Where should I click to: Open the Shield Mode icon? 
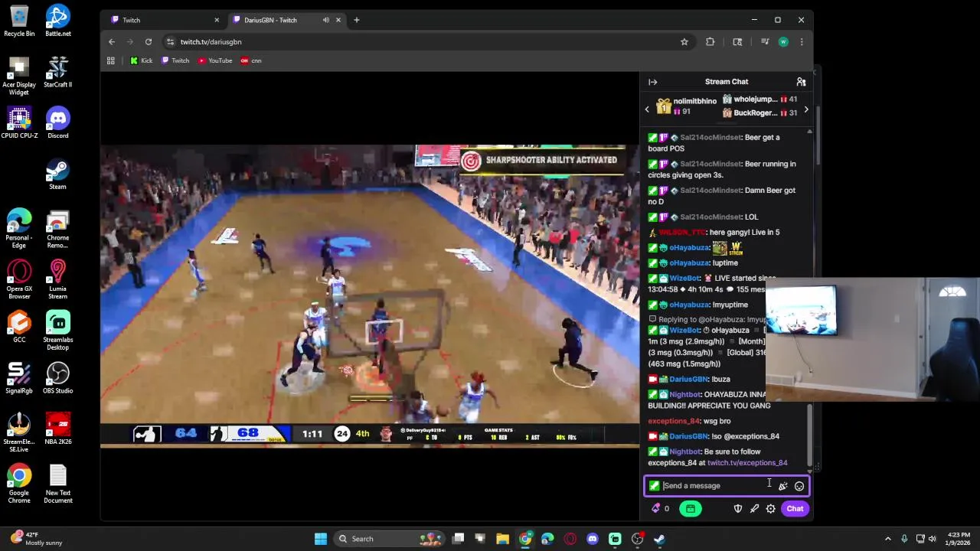738,508
